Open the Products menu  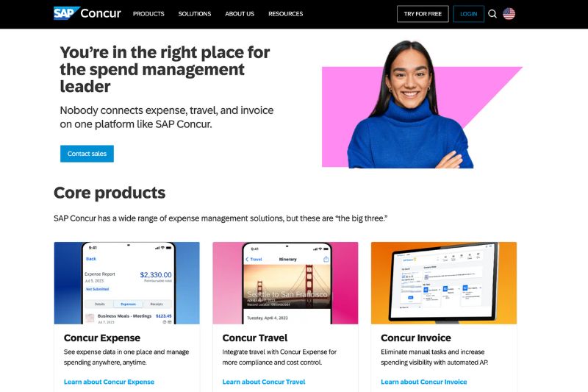click(x=148, y=14)
